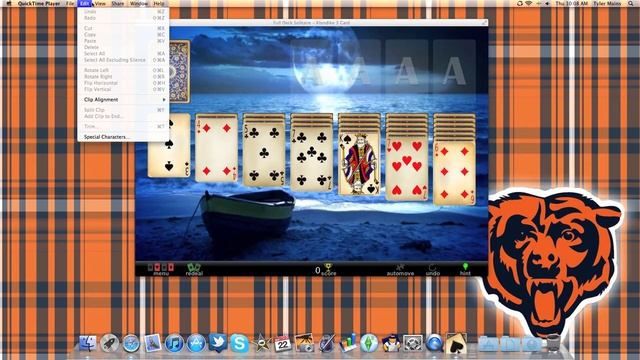
Task: Click the rightmost ace foundation slot
Action: point(454,70)
